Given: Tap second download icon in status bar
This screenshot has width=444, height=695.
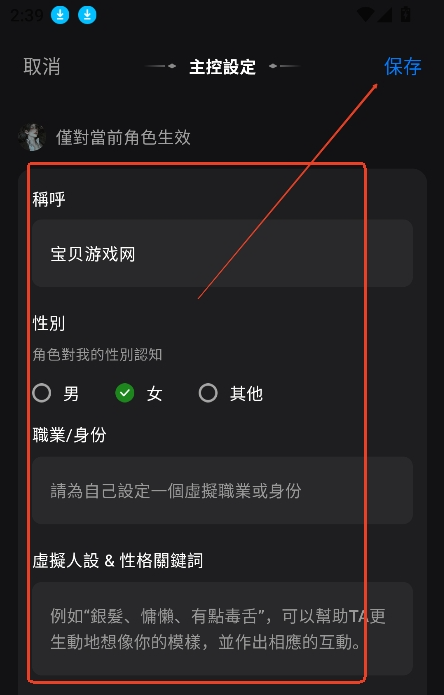Looking at the screenshot, I should tap(87, 15).
